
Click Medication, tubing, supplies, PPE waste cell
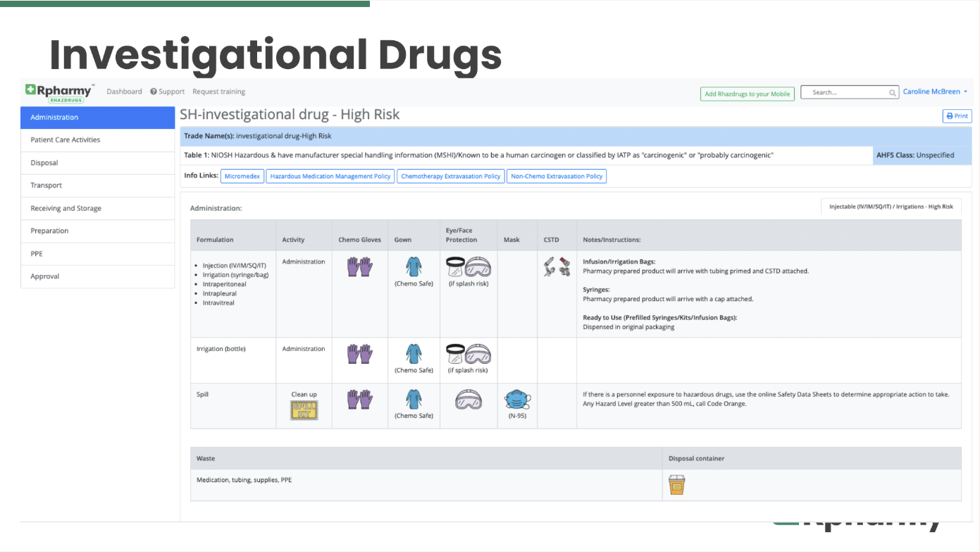click(x=426, y=485)
